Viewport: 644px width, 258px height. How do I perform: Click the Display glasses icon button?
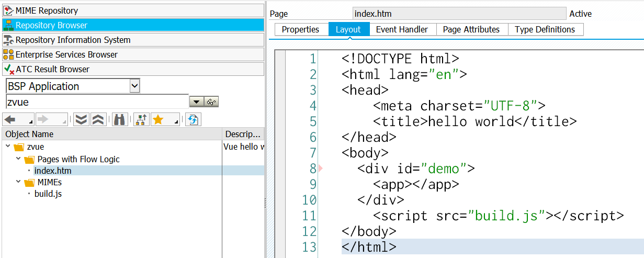(211, 102)
